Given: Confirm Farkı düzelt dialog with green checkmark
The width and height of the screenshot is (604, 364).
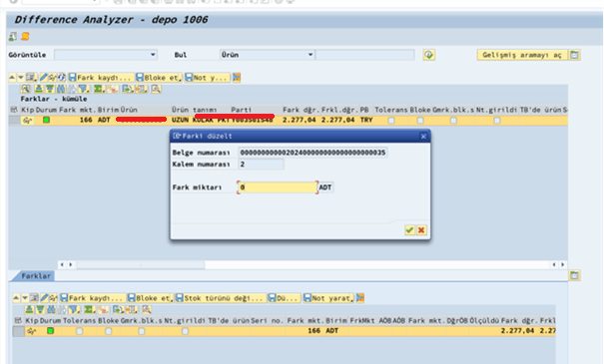Looking at the screenshot, I should pos(409,230).
